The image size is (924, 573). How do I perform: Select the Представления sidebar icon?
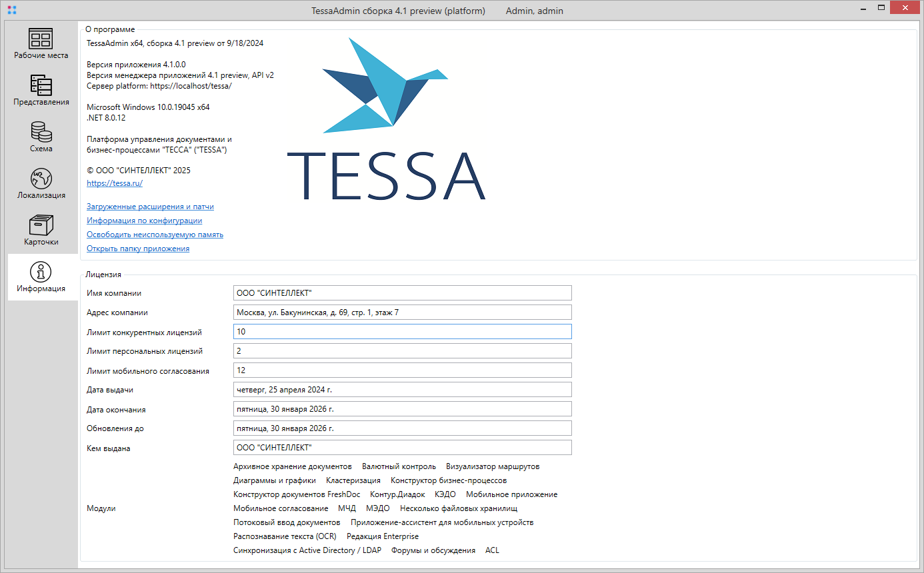tap(41, 85)
